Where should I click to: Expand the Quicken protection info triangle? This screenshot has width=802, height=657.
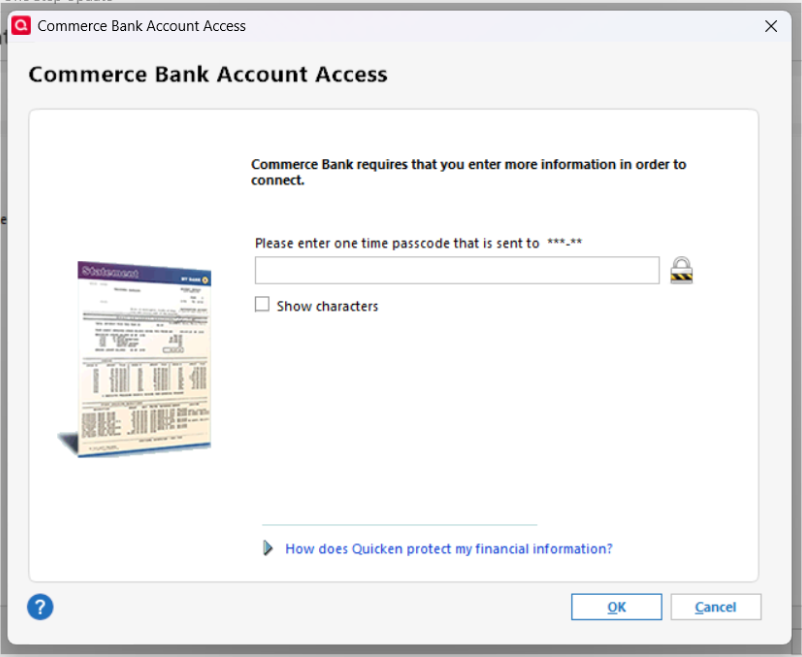point(268,548)
